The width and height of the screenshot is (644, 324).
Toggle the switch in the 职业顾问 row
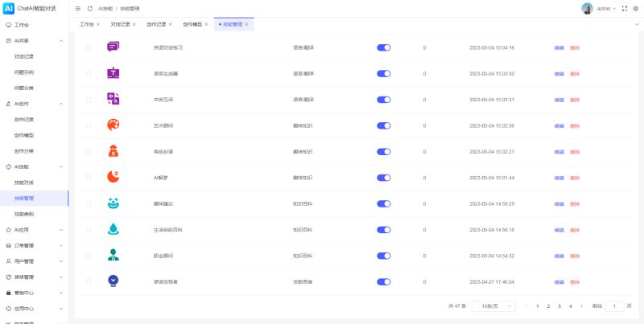(x=384, y=256)
